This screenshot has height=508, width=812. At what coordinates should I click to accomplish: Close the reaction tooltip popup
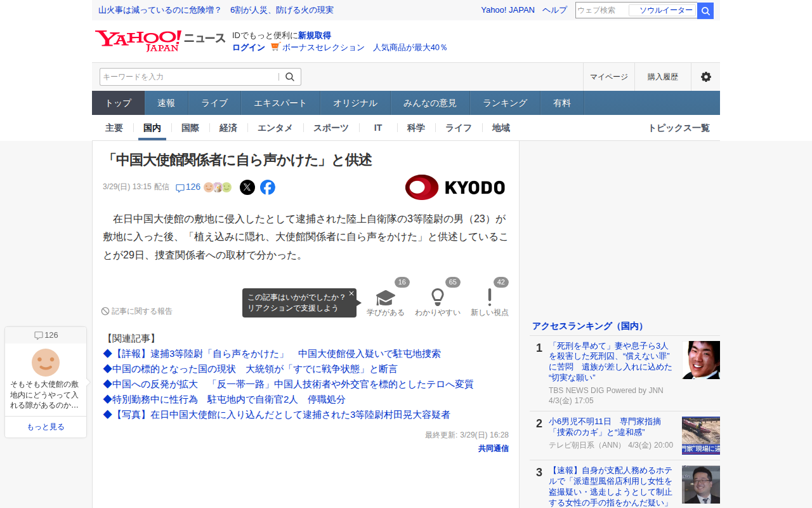351,293
